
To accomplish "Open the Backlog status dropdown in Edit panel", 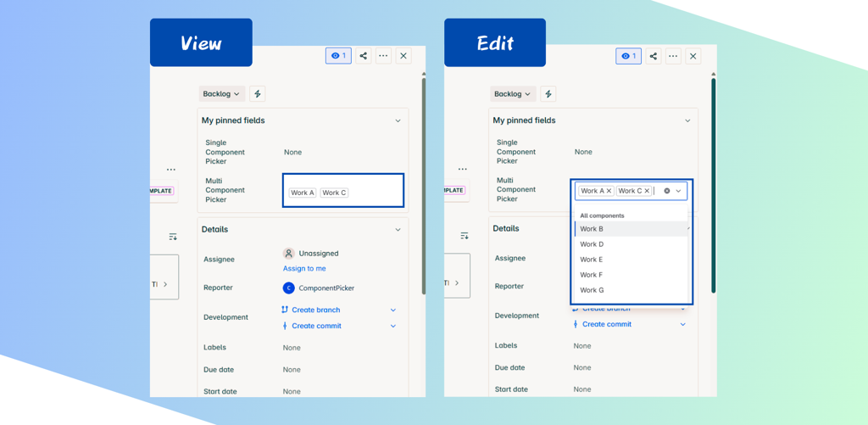I will 513,94.
